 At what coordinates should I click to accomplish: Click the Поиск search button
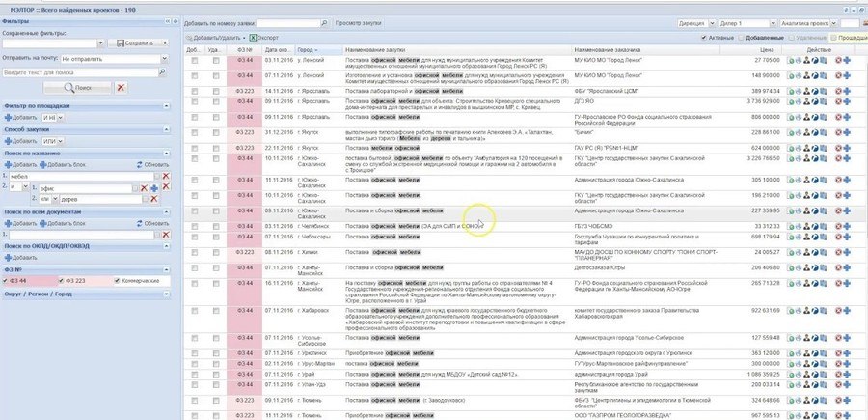(77, 88)
